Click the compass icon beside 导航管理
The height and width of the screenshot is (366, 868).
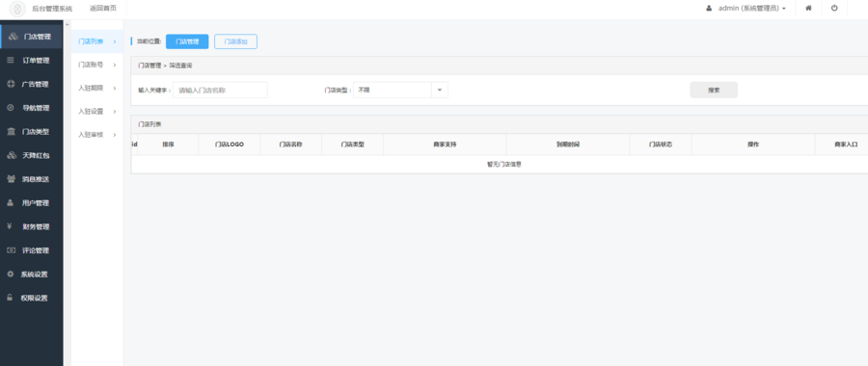pyautogui.click(x=11, y=108)
